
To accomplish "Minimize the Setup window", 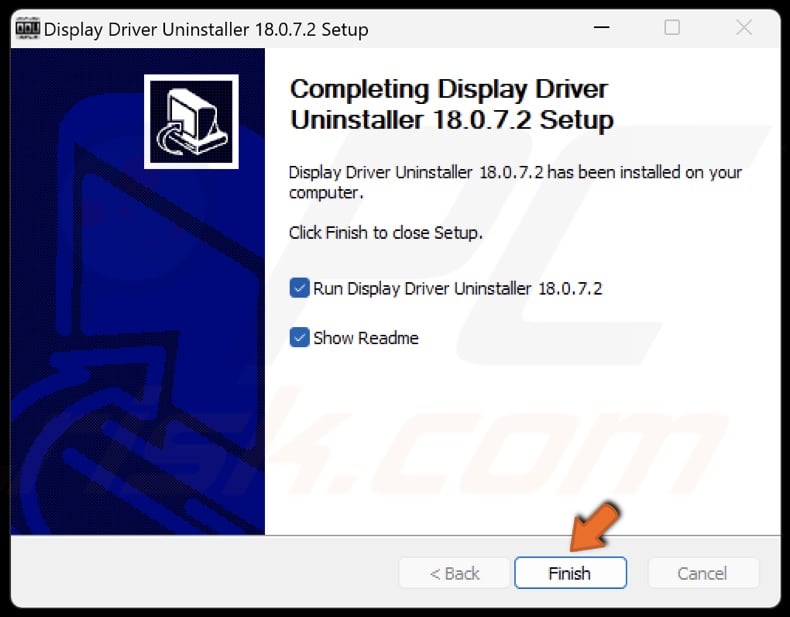I will point(602,27).
